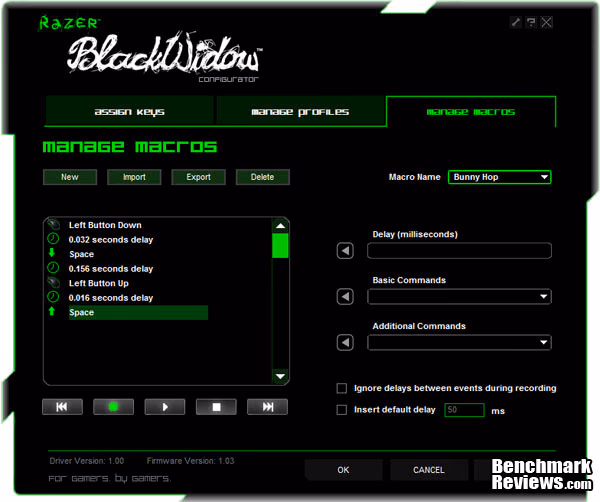The image size is (600, 502).
Task: Start recording with the green dot button
Action: coord(114,407)
